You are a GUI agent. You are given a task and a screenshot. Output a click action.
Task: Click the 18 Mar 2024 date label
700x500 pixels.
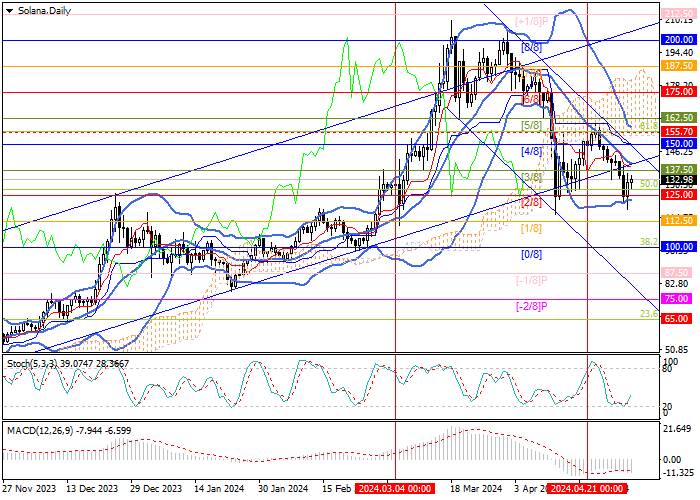(x=476, y=488)
